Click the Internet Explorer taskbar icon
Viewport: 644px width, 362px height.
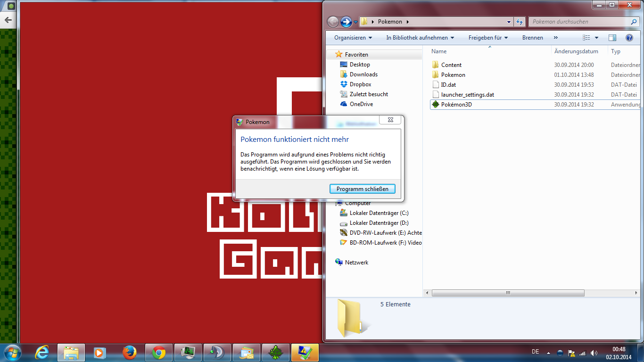click(x=42, y=352)
